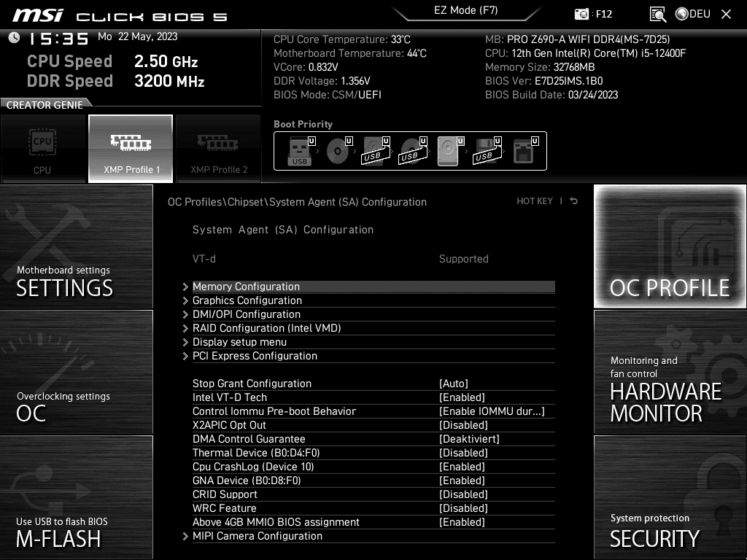Expand MIPI Camera Configuration submenu
The width and height of the screenshot is (747, 560).
click(x=373, y=536)
